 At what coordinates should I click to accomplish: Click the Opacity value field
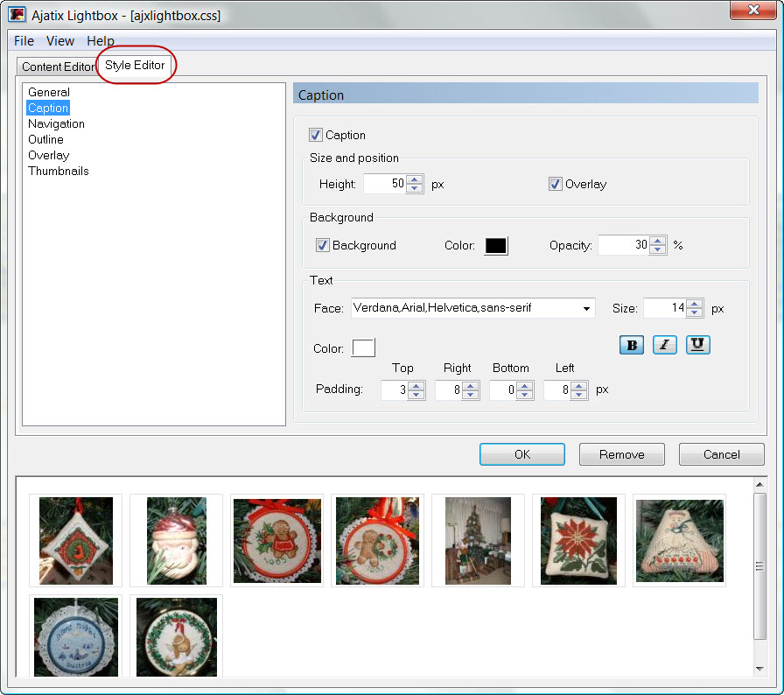624,245
